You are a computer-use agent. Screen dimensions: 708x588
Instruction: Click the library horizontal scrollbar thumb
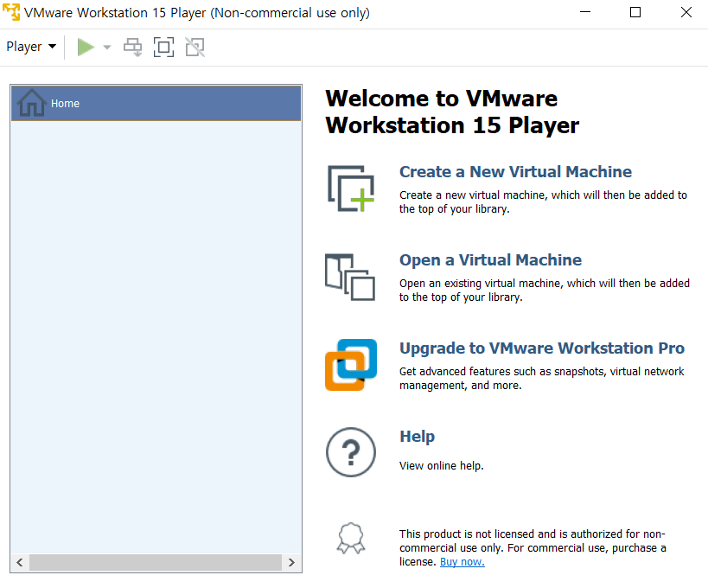(156, 562)
